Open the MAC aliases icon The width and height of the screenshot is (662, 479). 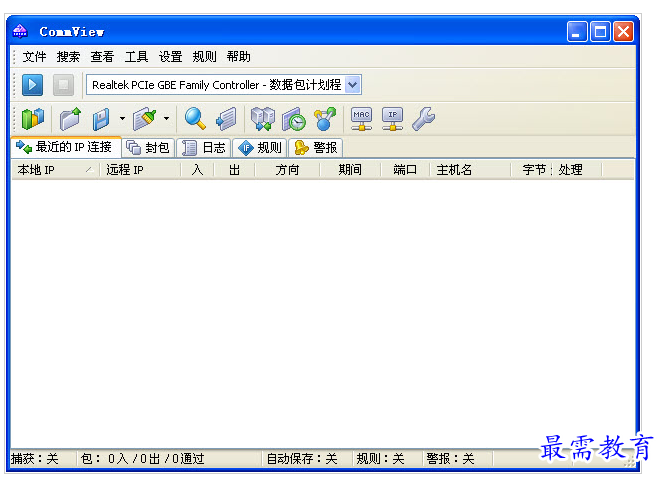pyautogui.click(x=361, y=119)
